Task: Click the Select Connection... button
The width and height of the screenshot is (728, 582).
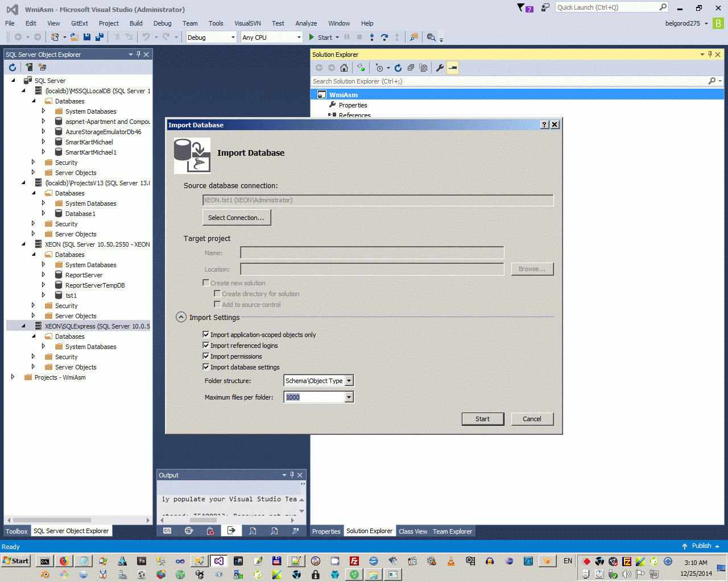Action: [x=237, y=218]
